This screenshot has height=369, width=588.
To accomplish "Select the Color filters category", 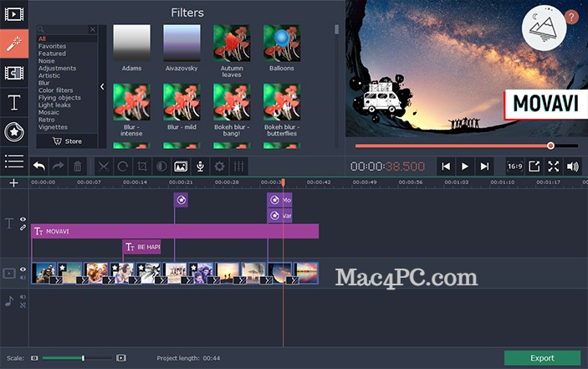I will pyautogui.click(x=55, y=90).
